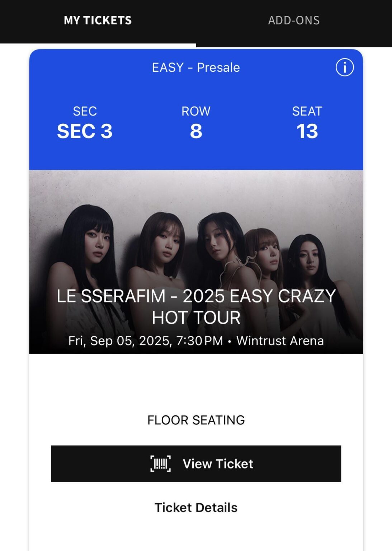Screen dimensions: 392x551
Task: Tap the info icon on ticket header
Action: [x=344, y=67]
